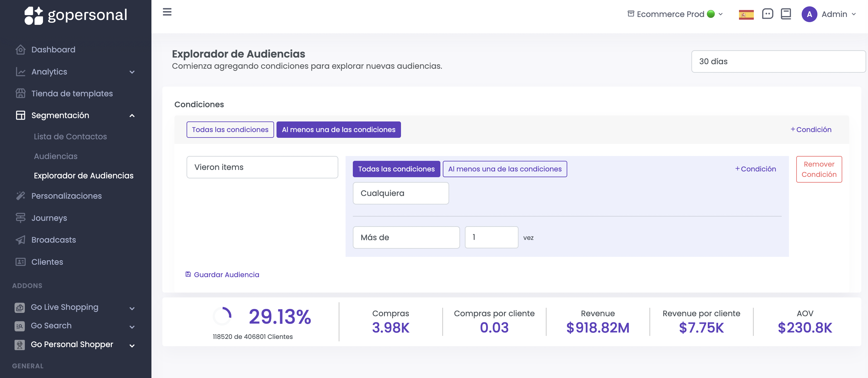Click the Journeys sidebar icon
The width and height of the screenshot is (868, 378).
(21, 218)
